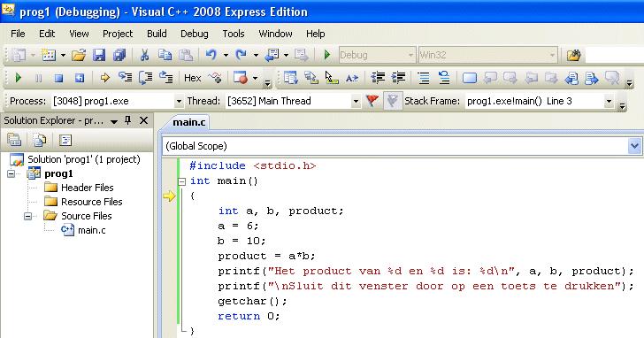Image resolution: width=644 pixels, height=338 pixels.
Task: Stop debugging with the blue square icon
Action: point(58,78)
